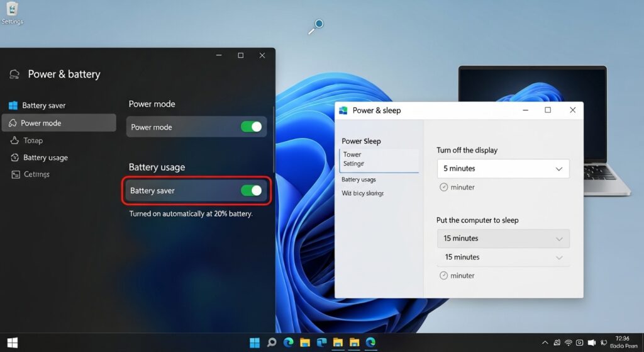Open Battery usags link in Power & sleep
The width and height of the screenshot is (644, 352).
(358, 180)
